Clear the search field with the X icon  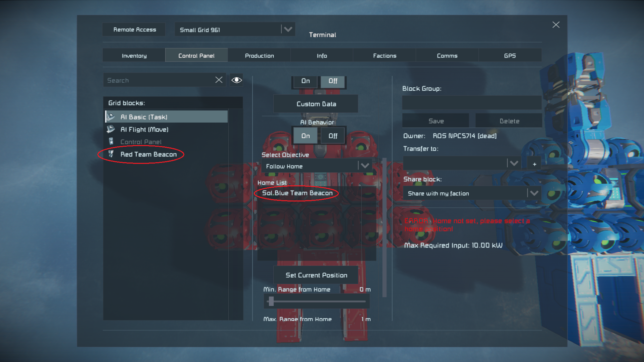pyautogui.click(x=219, y=80)
